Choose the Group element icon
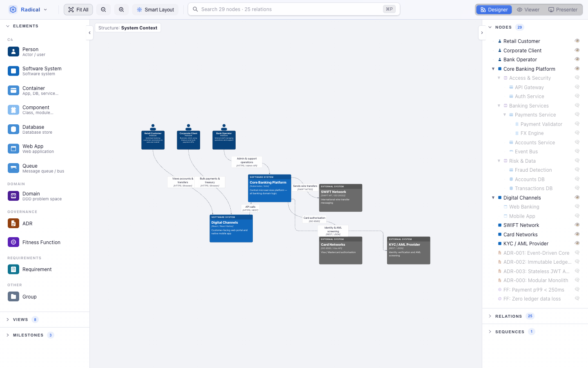Image resolution: width=588 pixels, height=368 pixels. pos(13,297)
